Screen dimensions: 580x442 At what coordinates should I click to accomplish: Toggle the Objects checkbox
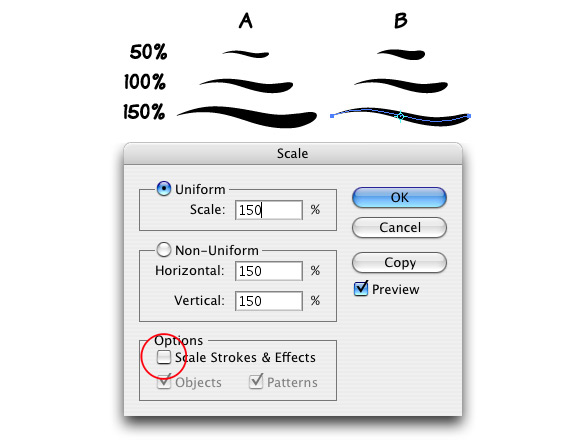point(163,382)
